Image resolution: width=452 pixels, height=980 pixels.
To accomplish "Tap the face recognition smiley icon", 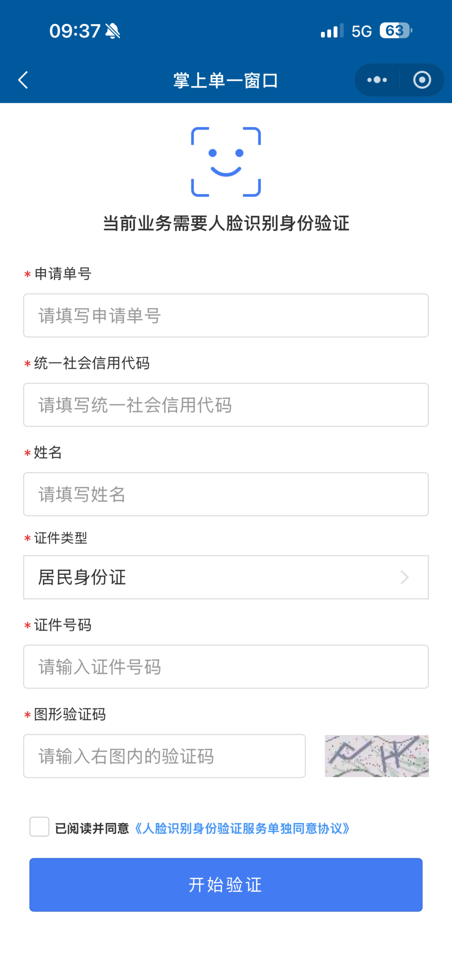I will click(226, 162).
